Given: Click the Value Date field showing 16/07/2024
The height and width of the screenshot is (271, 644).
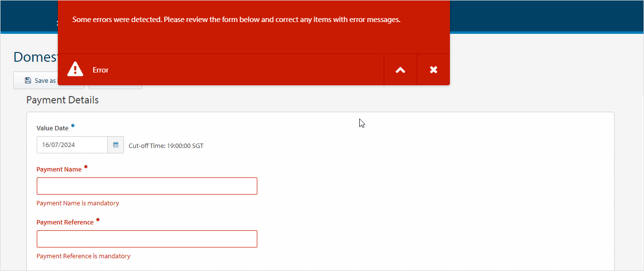Looking at the screenshot, I should coord(72,145).
